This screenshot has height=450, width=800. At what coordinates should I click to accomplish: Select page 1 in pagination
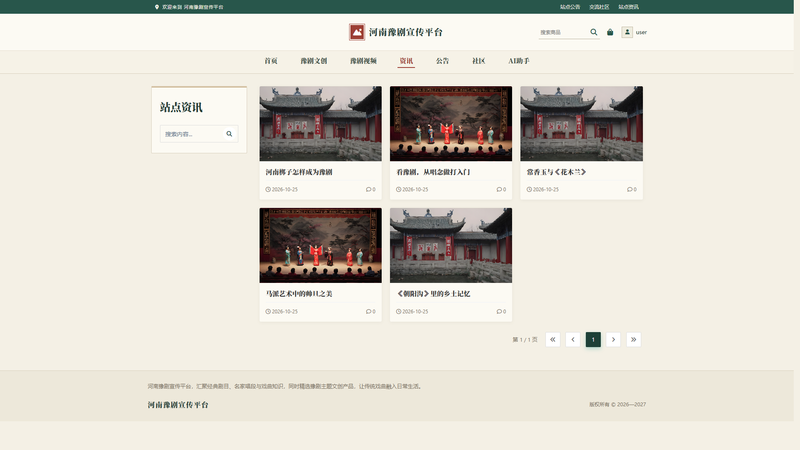click(x=593, y=339)
